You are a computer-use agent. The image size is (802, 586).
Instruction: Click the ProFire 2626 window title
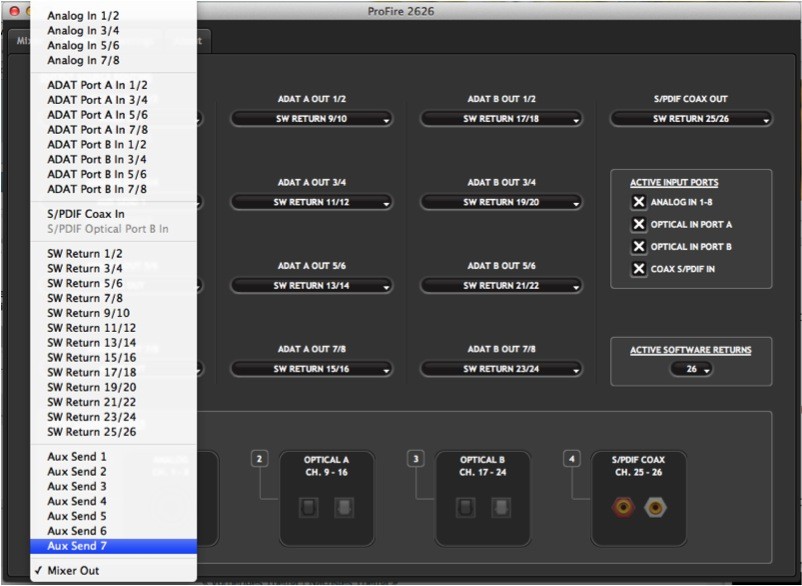point(400,11)
